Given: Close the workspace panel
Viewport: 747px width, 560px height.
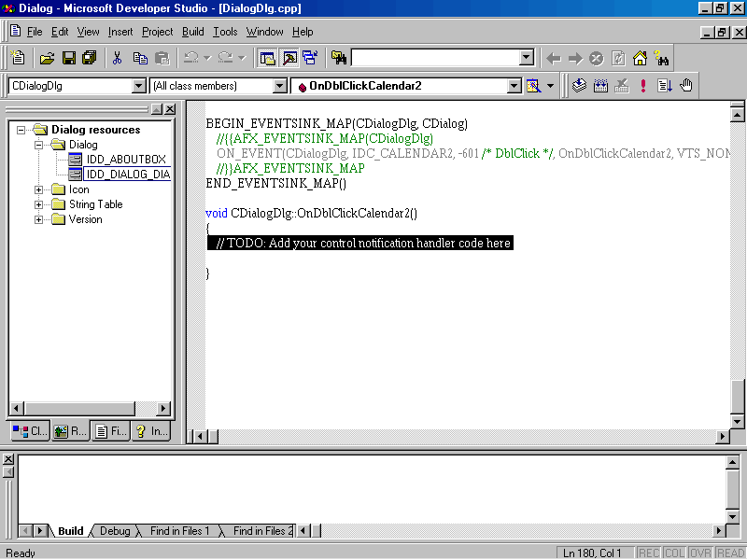Looking at the screenshot, I should pyautogui.click(x=170, y=109).
